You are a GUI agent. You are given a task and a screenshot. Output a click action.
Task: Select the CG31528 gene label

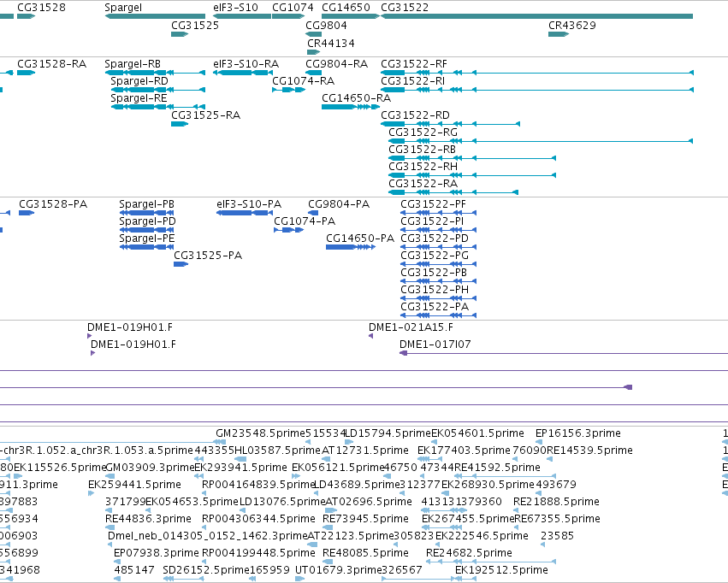click(41, 8)
